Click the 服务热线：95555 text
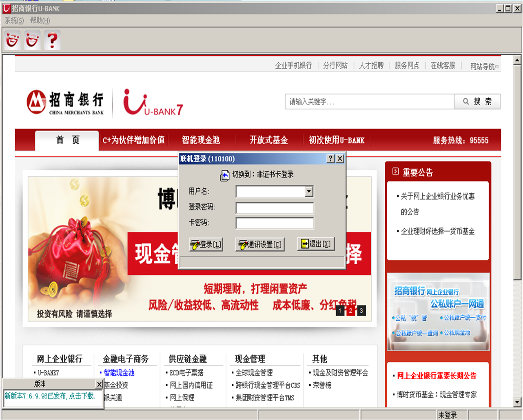Viewport: 523px width, 420px height. click(461, 140)
